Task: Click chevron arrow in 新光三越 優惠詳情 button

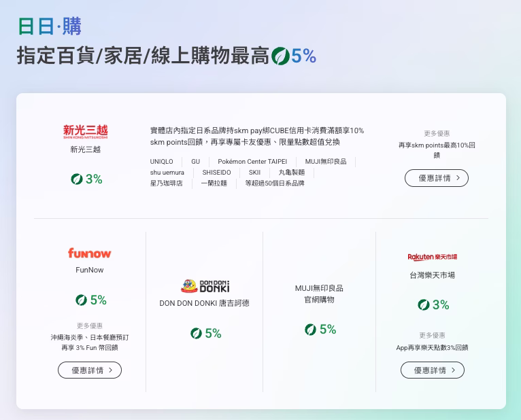Action: coord(458,178)
